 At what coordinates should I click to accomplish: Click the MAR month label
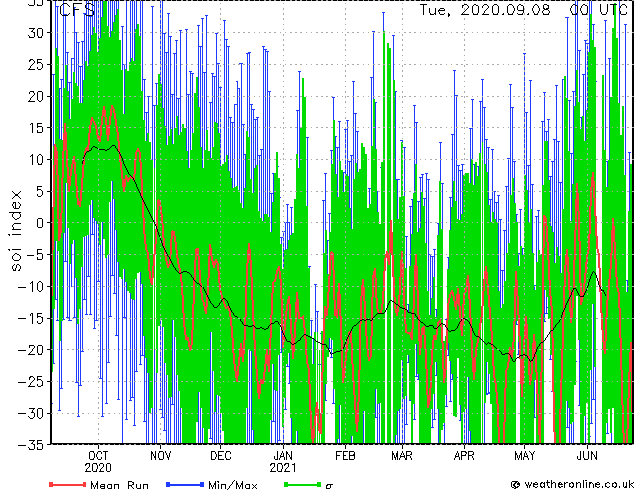[402, 456]
